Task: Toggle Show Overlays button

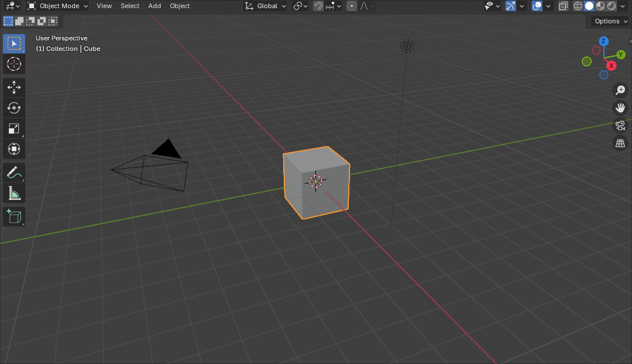Action: (537, 6)
